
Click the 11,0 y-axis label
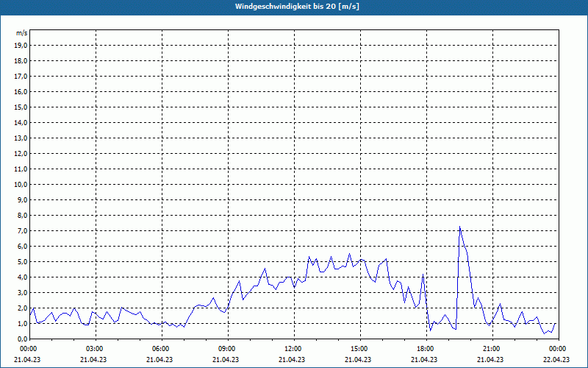pos(21,169)
